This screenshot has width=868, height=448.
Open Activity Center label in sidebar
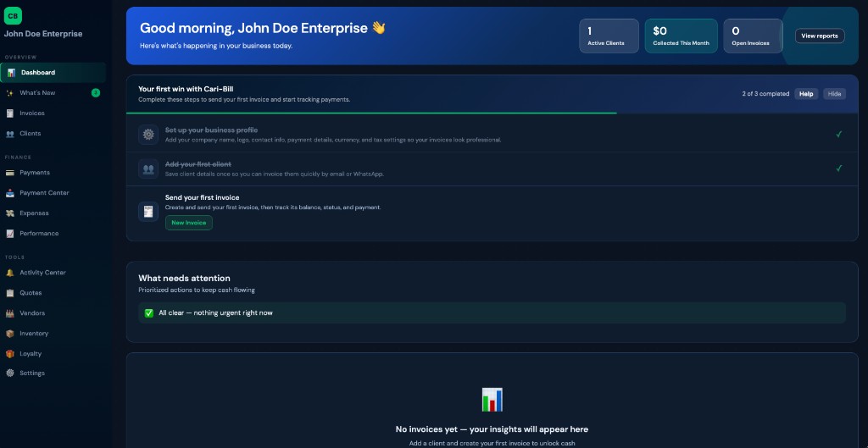coord(42,273)
